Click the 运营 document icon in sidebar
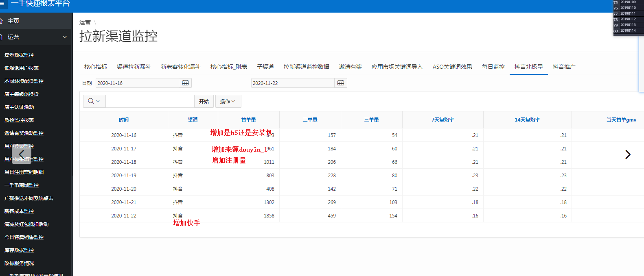This screenshot has width=644, height=276. 2,37
